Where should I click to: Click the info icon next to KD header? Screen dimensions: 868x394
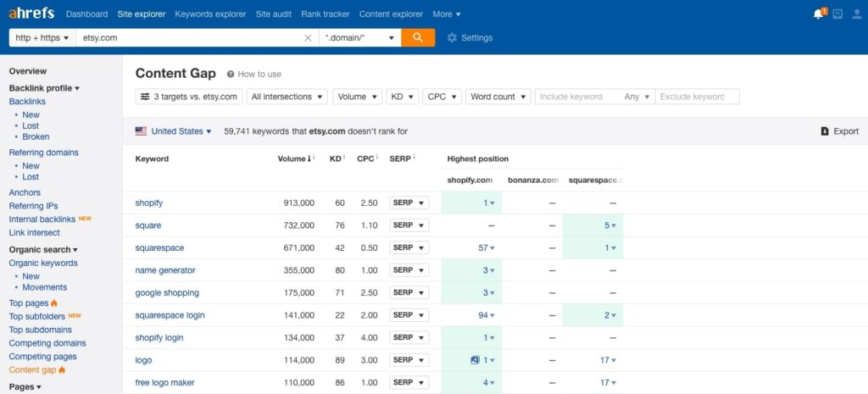tap(344, 158)
